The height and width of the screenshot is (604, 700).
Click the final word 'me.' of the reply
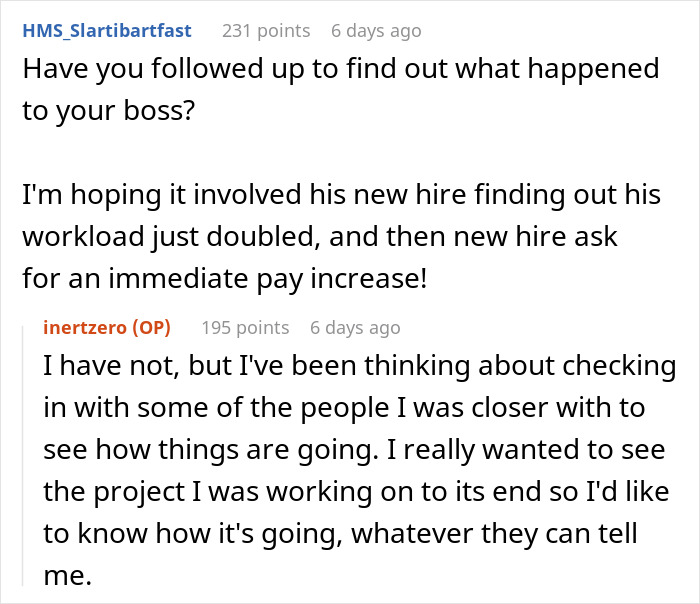tap(67, 575)
